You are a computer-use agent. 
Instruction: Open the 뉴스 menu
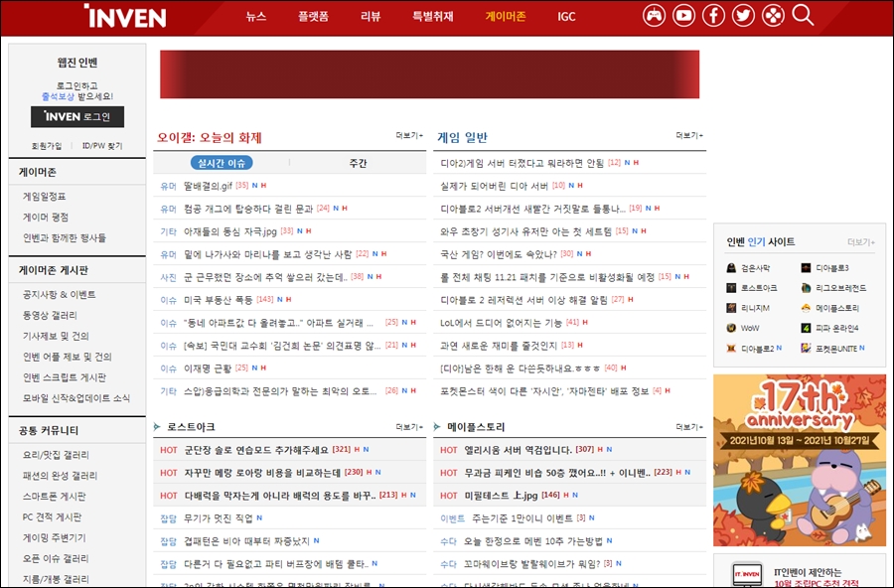256,17
